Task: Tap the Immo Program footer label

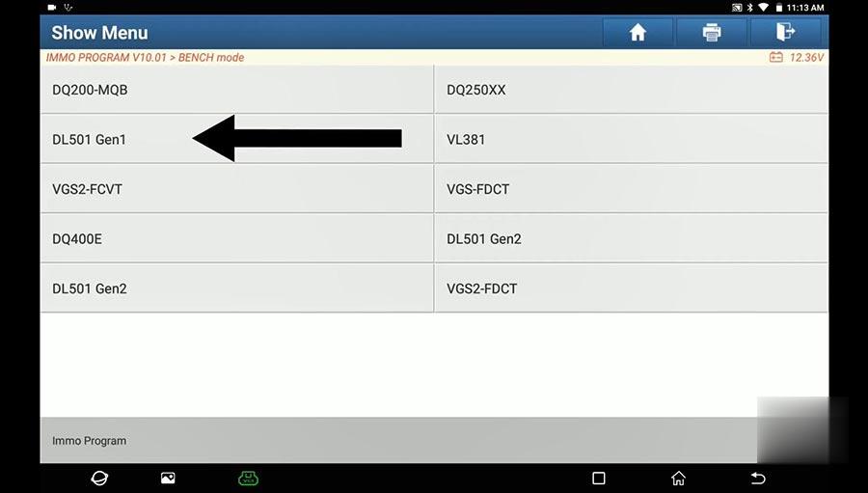Action: 89,441
